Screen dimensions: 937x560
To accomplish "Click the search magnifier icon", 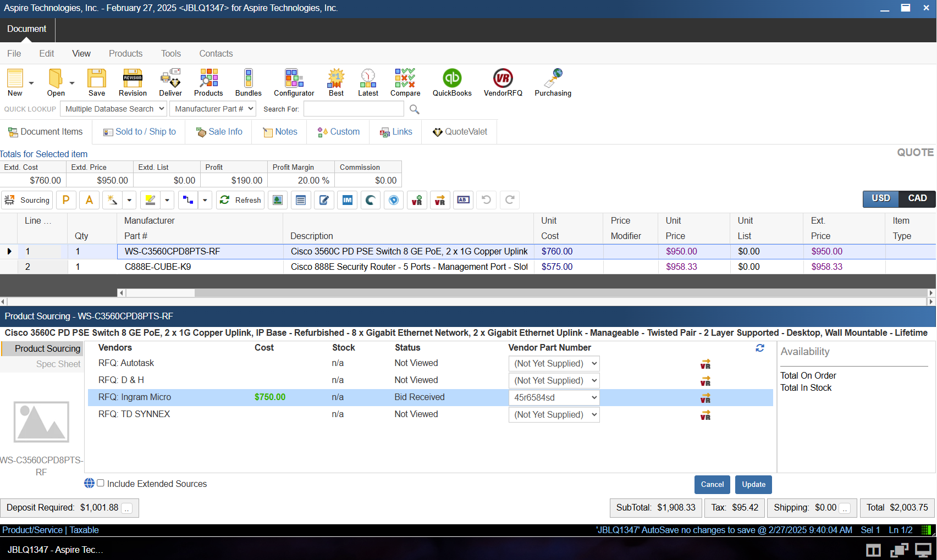I will tap(415, 109).
